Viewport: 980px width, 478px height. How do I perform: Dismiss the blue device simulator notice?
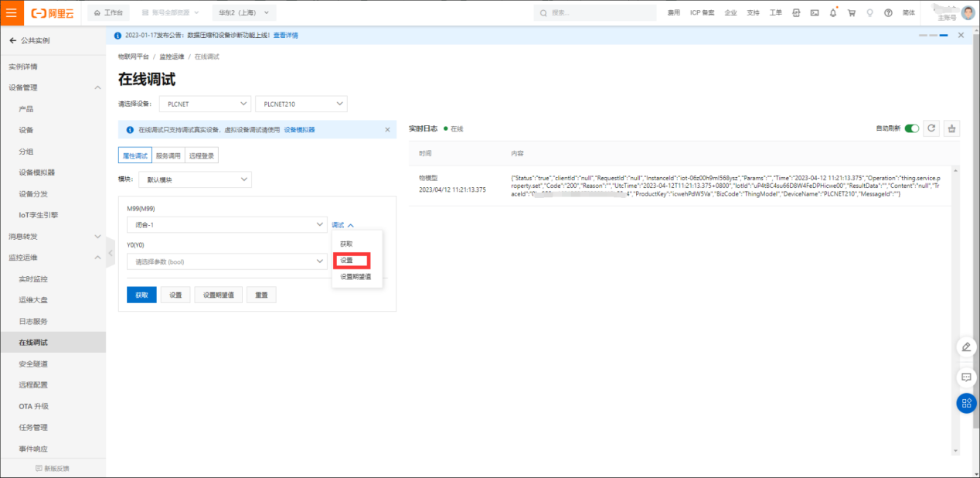click(387, 129)
